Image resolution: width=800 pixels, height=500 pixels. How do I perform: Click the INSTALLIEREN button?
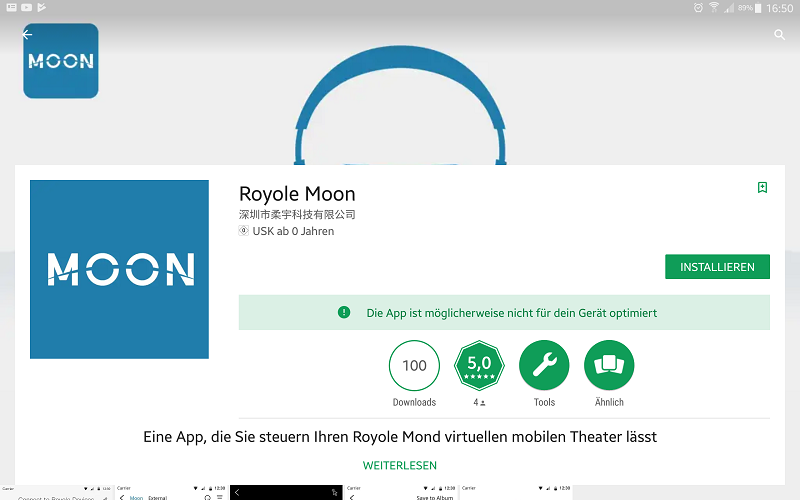(x=717, y=267)
